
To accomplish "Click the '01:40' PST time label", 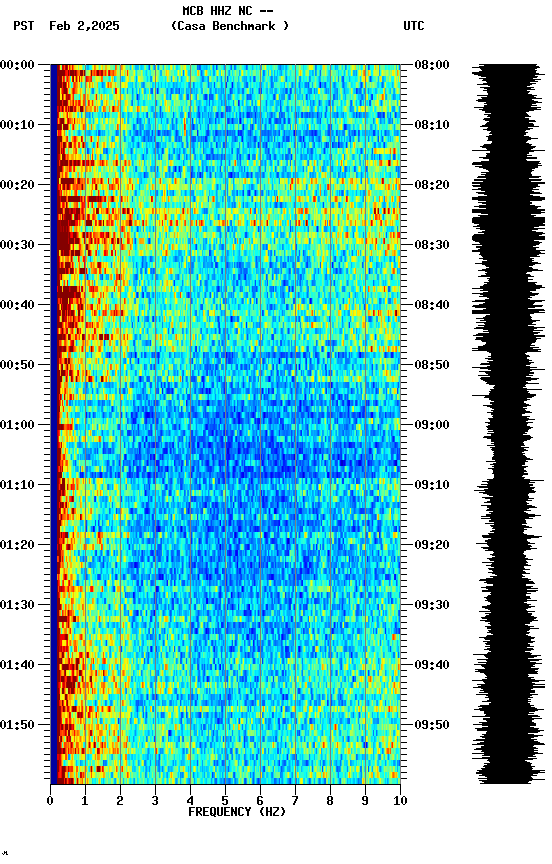I will tap(17, 666).
